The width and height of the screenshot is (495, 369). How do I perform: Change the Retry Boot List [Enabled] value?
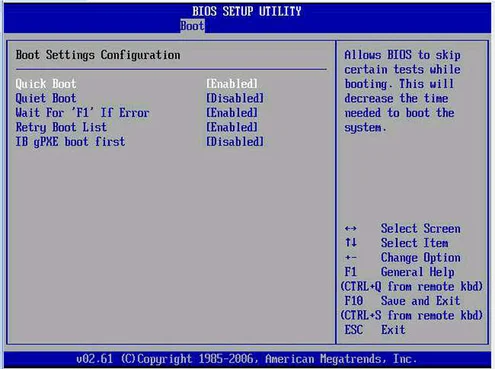(232, 127)
